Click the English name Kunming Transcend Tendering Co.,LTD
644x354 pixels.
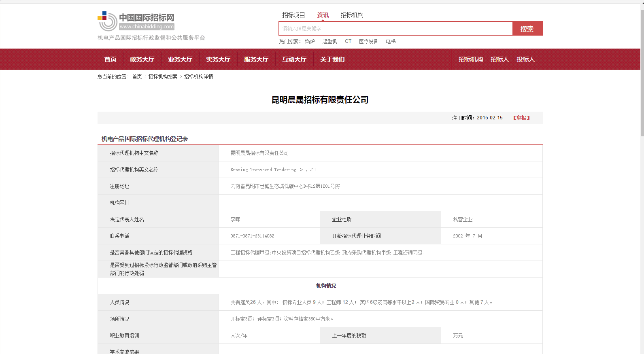(273, 170)
